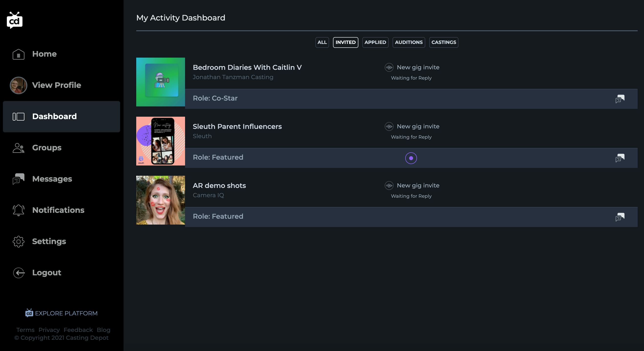Open chat icon for AR demo shots
Viewport: 644px width, 351px height.
[620, 217]
